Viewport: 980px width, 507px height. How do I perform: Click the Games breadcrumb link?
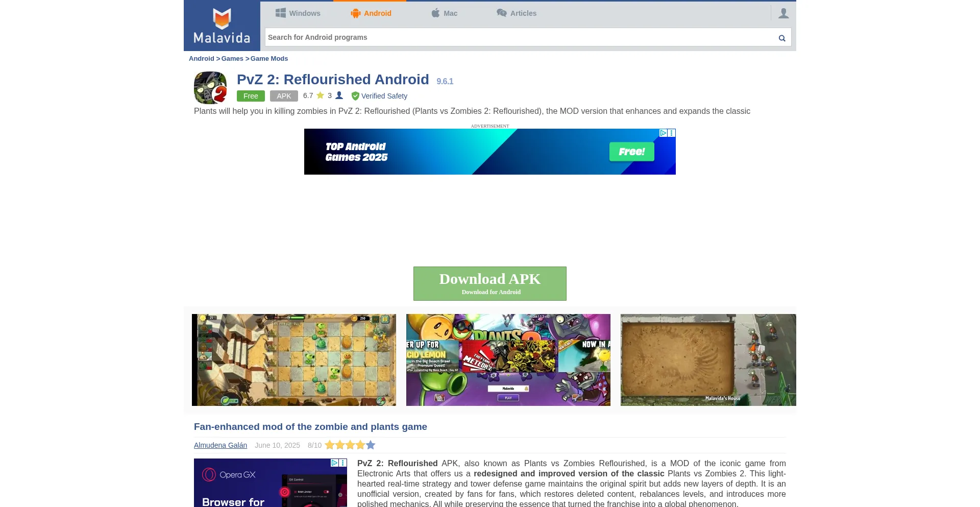232,59
